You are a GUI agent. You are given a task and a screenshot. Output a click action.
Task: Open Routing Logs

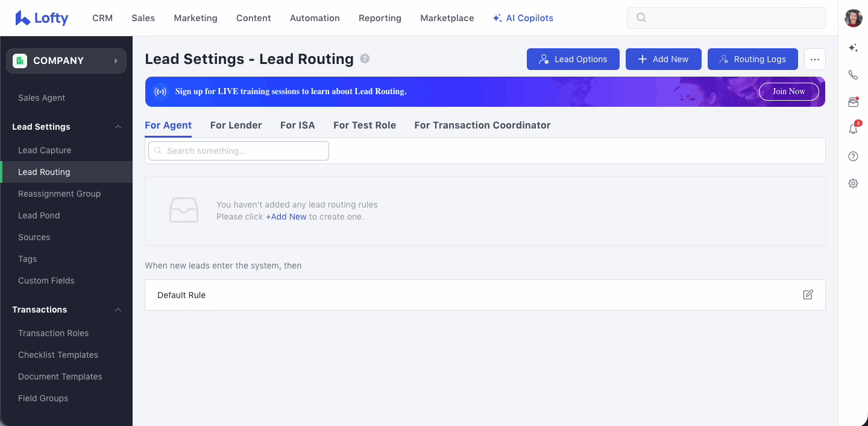pyautogui.click(x=753, y=59)
